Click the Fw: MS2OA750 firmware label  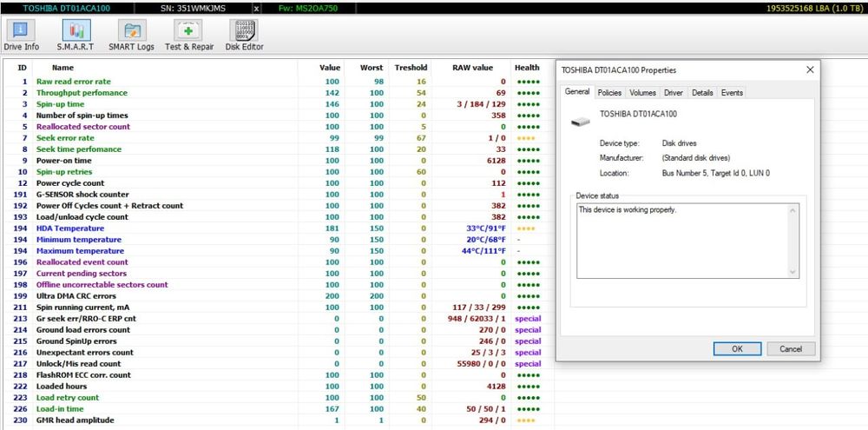pyautogui.click(x=310, y=9)
